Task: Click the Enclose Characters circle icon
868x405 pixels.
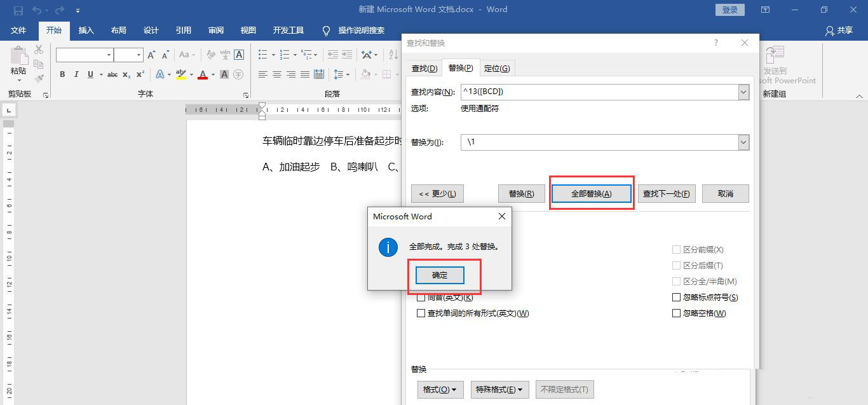Action: [x=238, y=74]
